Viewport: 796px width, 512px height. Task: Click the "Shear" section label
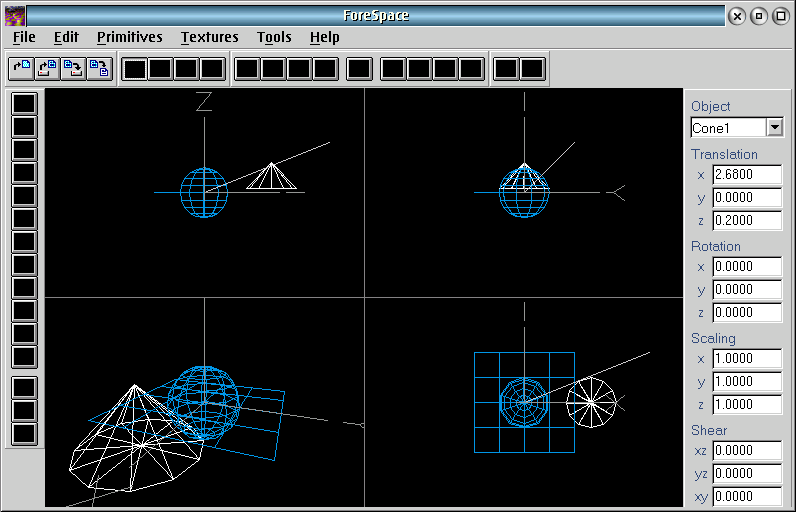(x=709, y=430)
